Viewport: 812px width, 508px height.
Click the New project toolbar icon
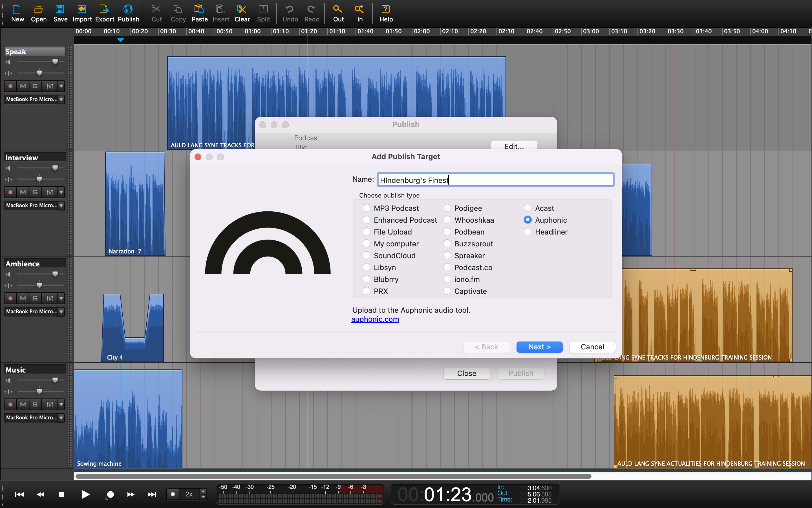click(17, 14)
